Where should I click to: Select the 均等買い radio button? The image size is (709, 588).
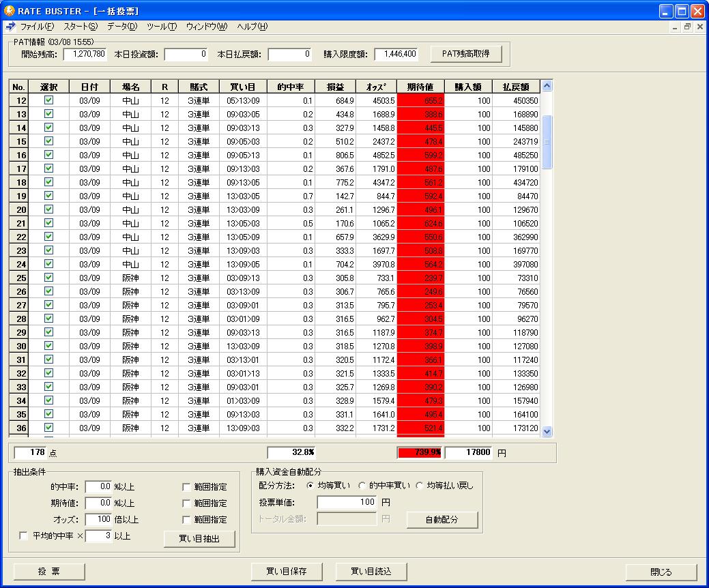(x=310, y=486)
